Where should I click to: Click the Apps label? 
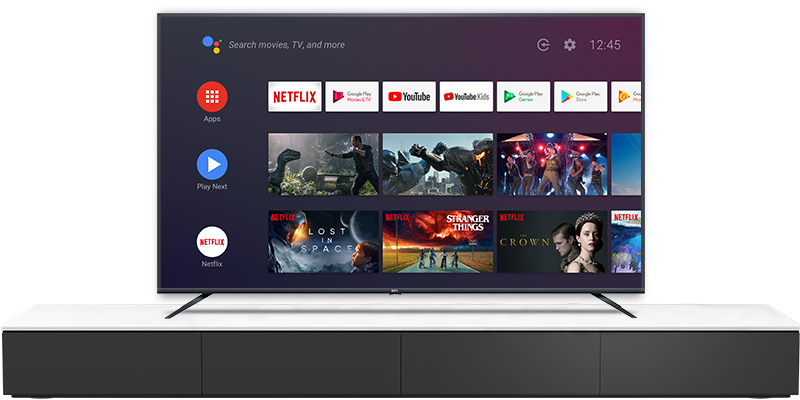point(212,119)
